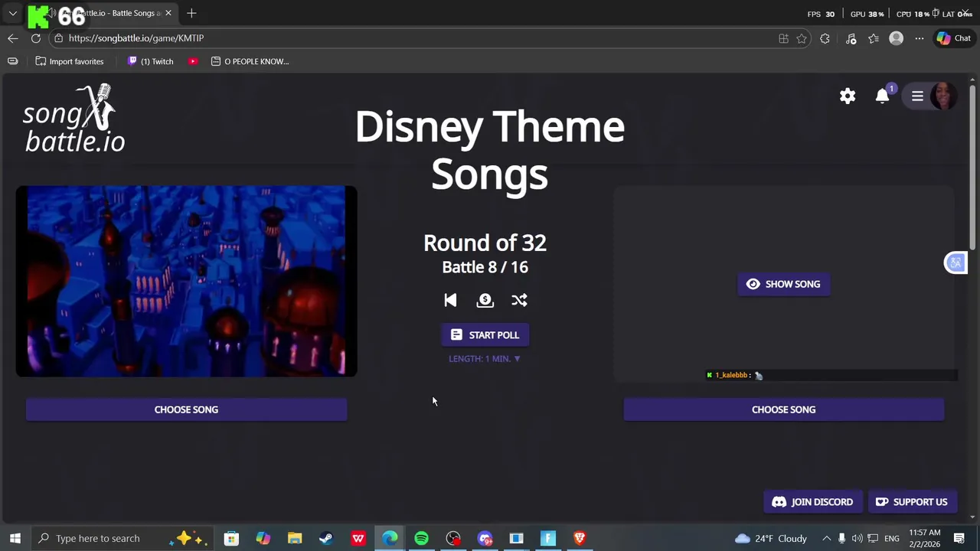Click the favorites bar toggle icon at far left
This screenshot has height=551, width=980.
click(12, 61)
